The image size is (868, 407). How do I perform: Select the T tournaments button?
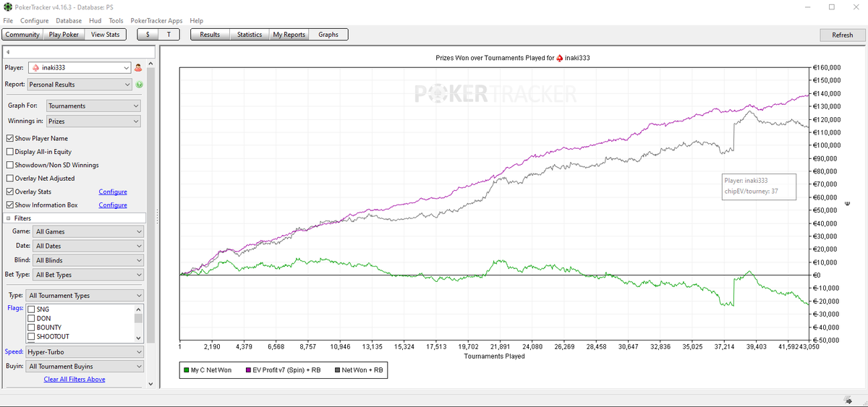[169, 34]
